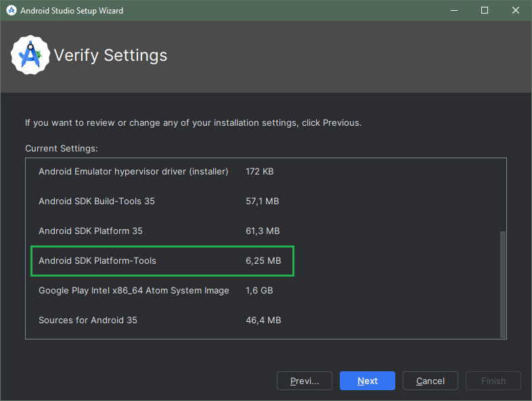Close the Setup Wizard window
Image resolution: width=532 pixels, height=401 pixels.
(x=516, y=11)
